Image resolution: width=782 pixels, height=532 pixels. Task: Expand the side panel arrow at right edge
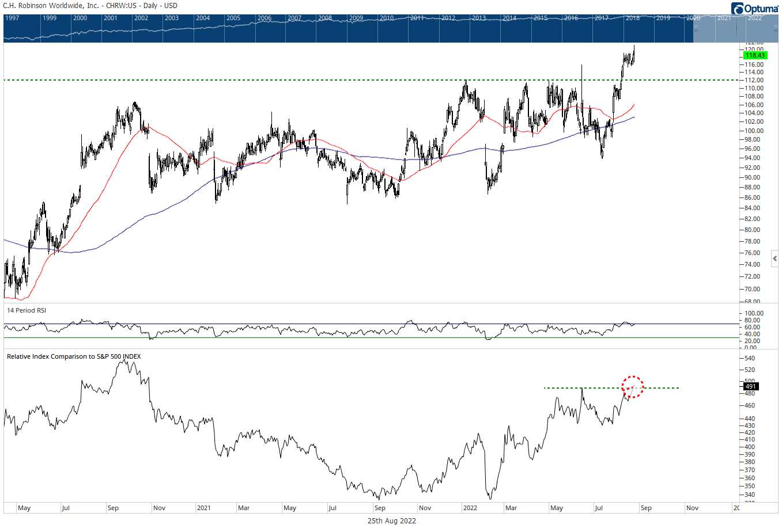pyautogui.click(x=775, y=259)
